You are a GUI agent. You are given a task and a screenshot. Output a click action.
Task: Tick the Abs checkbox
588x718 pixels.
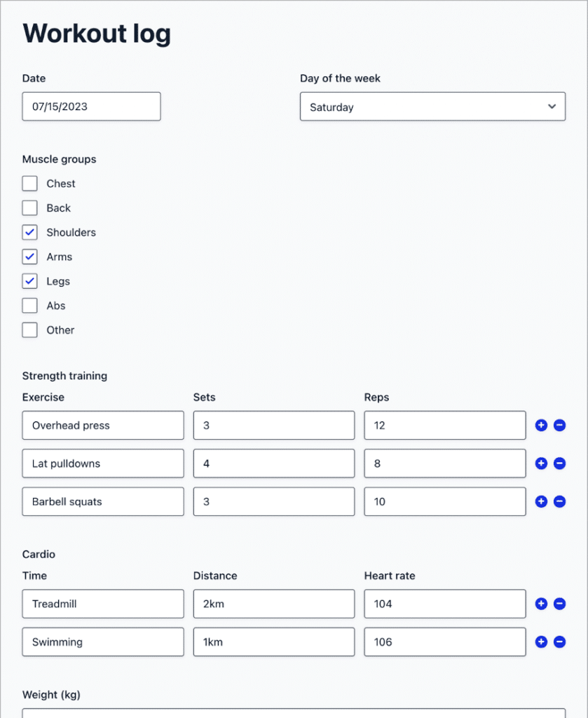click(29, 306)
